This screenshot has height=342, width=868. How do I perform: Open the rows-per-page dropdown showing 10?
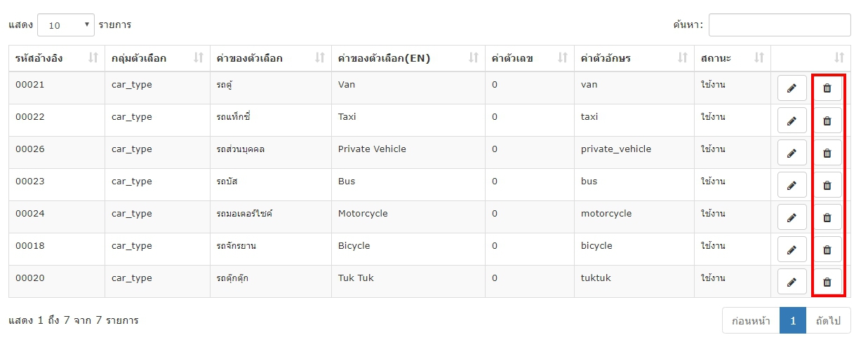pyautogui.click(x=65, y=25)
